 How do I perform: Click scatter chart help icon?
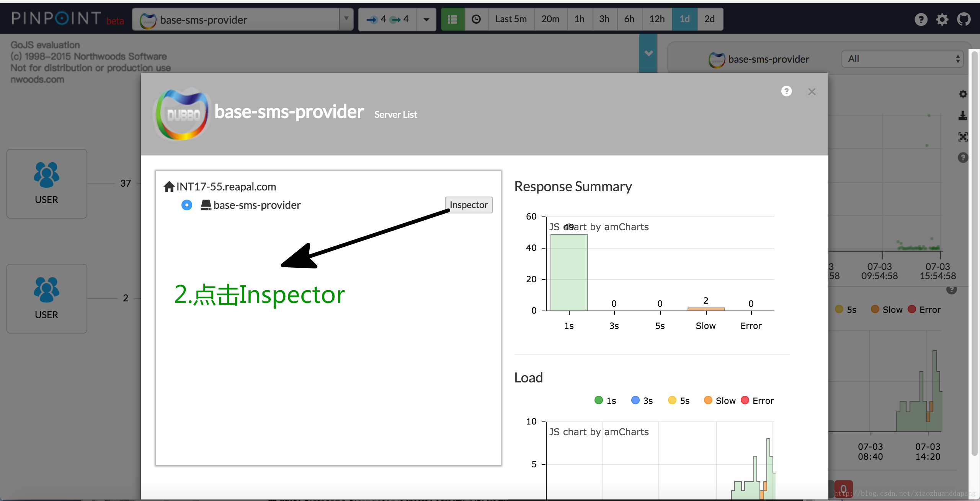[963, 158]
